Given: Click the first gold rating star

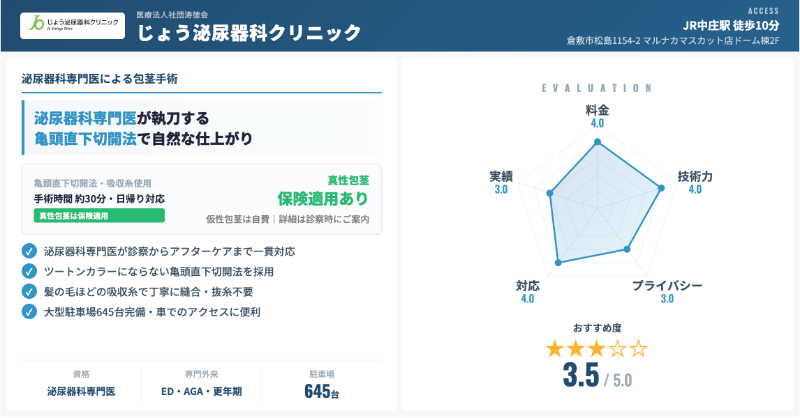Looking at the screenshot, I should tap(554, 348).
